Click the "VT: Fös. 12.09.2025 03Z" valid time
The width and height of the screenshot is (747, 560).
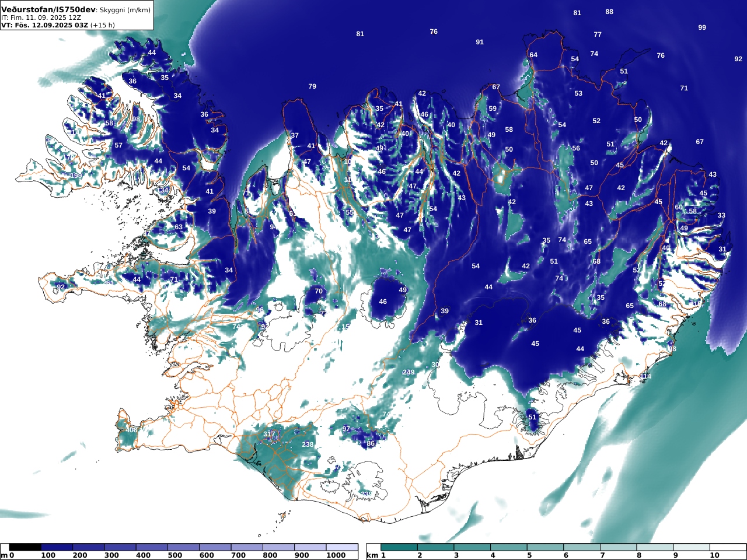point(44,25)
